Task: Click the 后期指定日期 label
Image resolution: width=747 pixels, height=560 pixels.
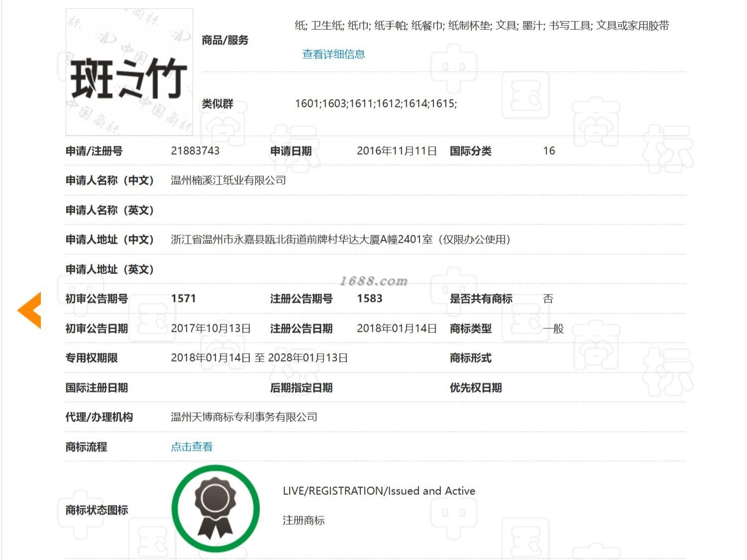Action: (302, 387)
